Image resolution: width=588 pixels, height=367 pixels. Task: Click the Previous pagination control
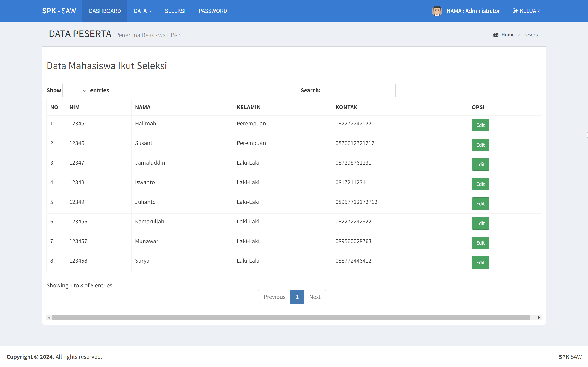(x=274, y=297)
